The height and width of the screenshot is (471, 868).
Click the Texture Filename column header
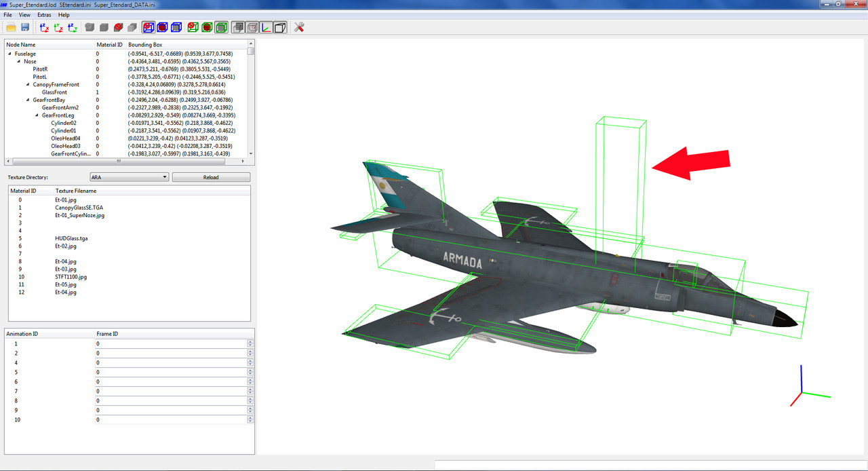click(75, 191)
